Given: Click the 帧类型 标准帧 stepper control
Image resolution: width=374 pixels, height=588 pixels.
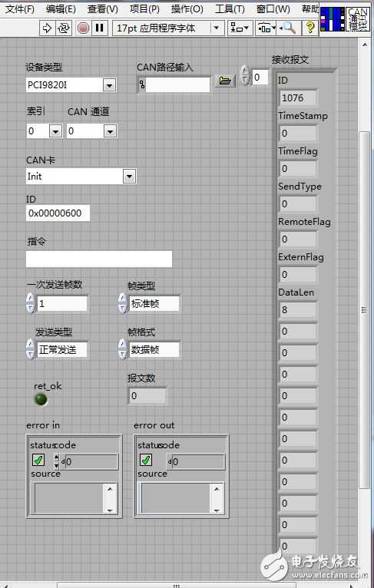Looking at the screenshot, I should point(123,304).
